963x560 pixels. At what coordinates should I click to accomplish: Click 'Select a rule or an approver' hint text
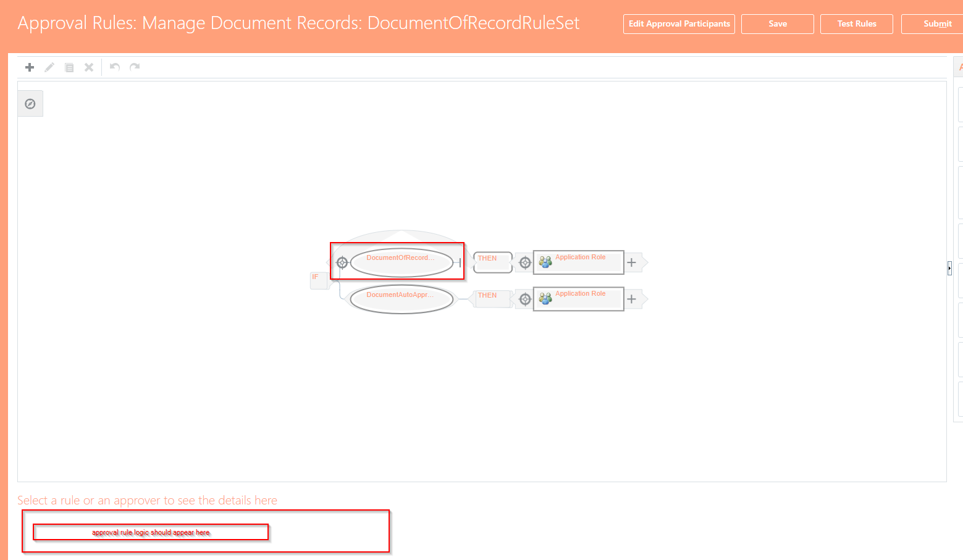(x=148, y=500)
